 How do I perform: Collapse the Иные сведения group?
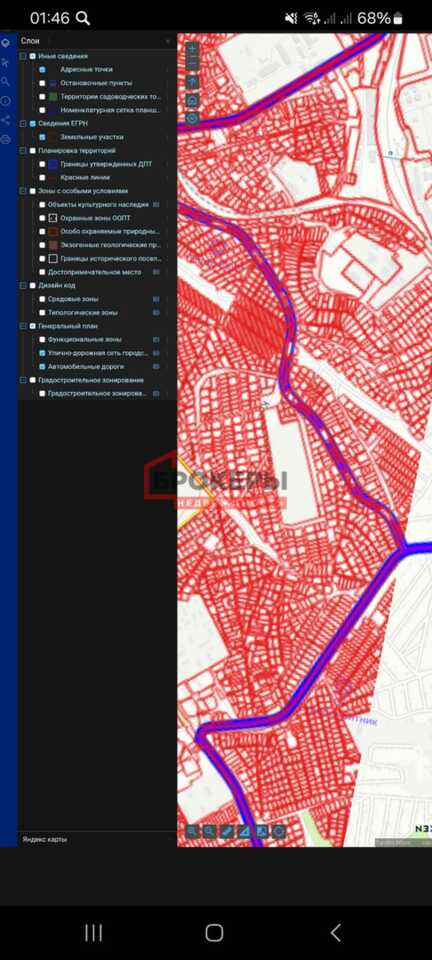pos(23,56)
